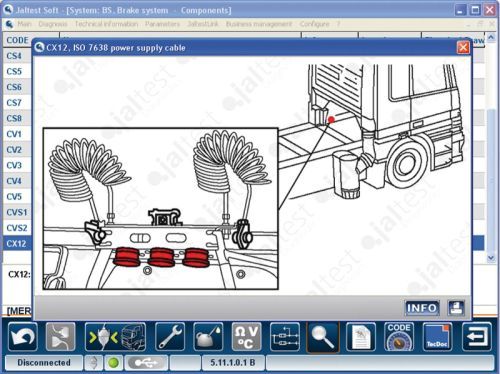
Task: Launch the TecDoc icon
Action: pos(437,337)
